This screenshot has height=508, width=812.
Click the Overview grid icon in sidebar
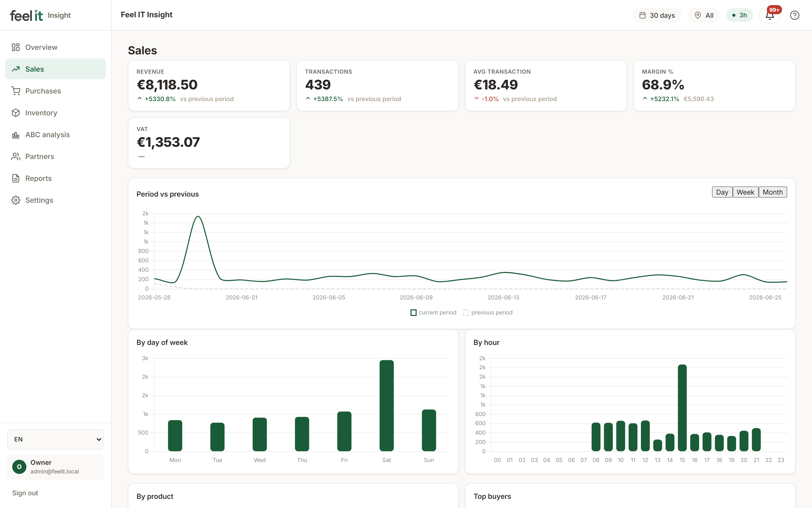coord(16,47)
